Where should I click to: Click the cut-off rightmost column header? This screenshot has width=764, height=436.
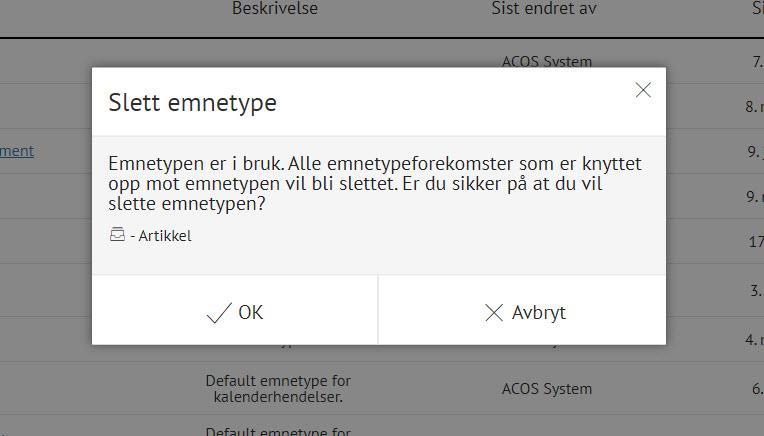[757, 8]
